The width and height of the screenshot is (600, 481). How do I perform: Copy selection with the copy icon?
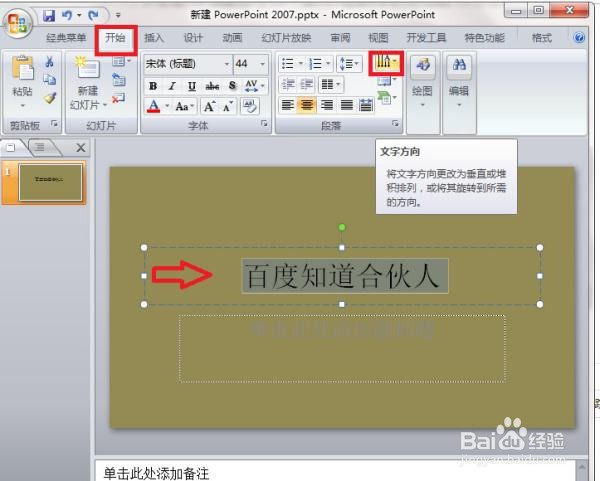[x=49, y=79]
